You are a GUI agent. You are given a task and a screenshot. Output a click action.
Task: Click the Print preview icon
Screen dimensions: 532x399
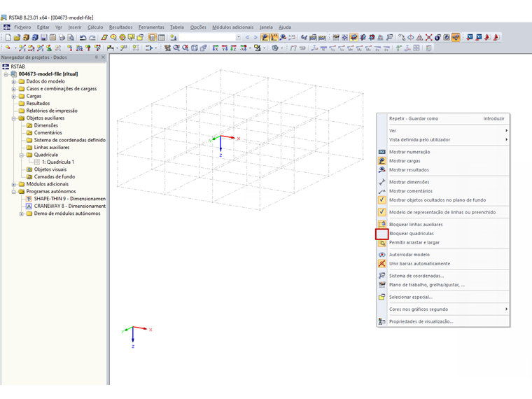tap(71, 37)
